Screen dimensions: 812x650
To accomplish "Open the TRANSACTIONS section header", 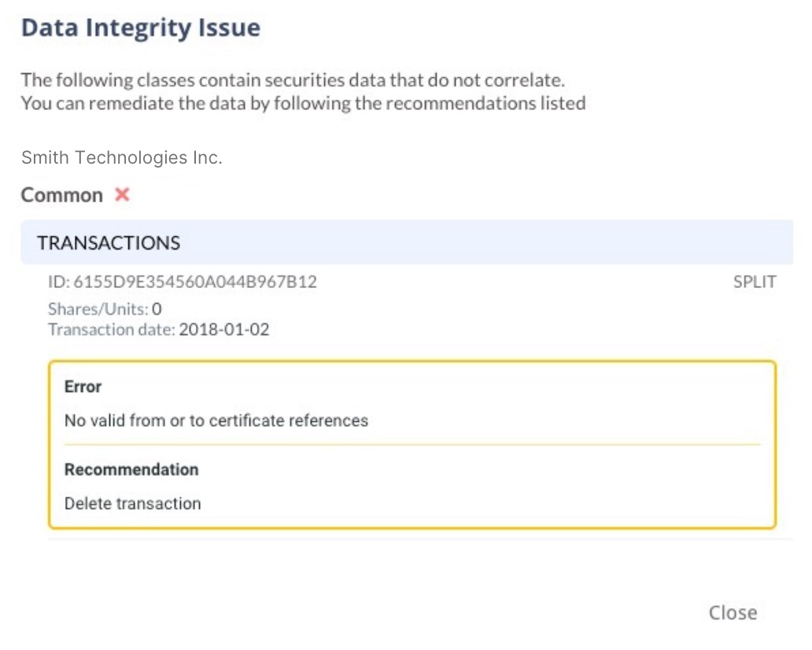I will point(108,242).
